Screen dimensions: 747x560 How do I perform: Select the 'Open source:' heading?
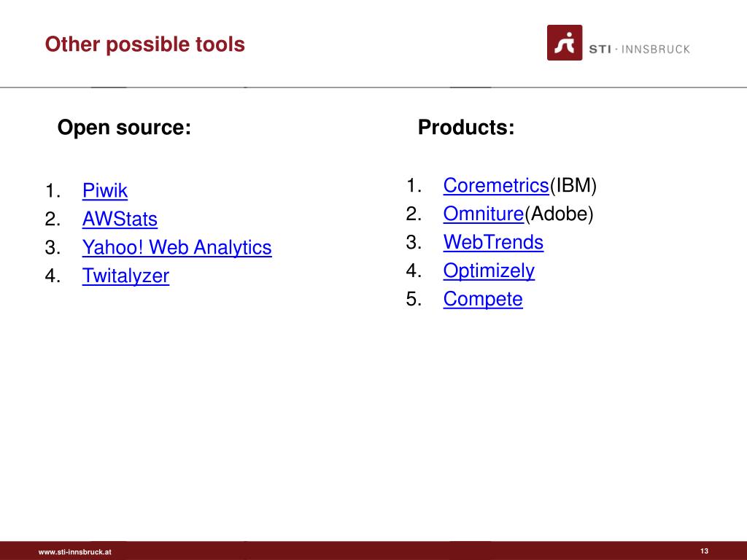(x=124, y=128)
